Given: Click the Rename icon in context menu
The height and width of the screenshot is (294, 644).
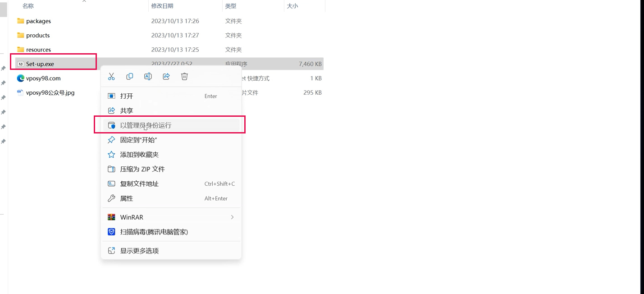Looking at the screenshot, I should (x=148, y=77).
